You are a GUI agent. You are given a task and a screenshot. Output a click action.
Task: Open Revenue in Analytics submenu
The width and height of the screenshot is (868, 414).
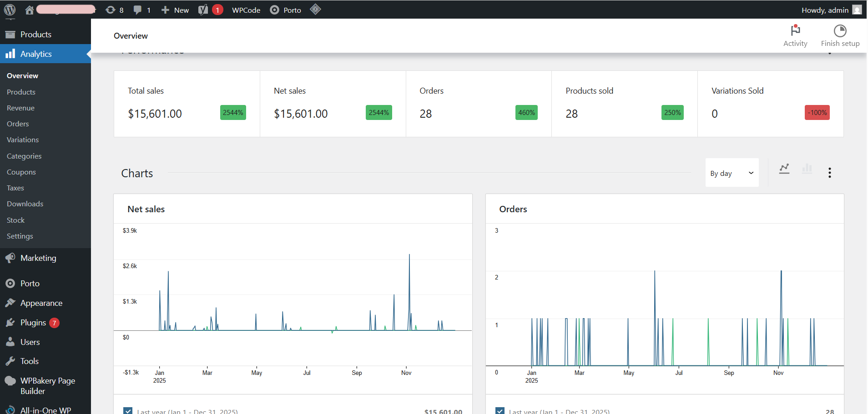[20, 108]
